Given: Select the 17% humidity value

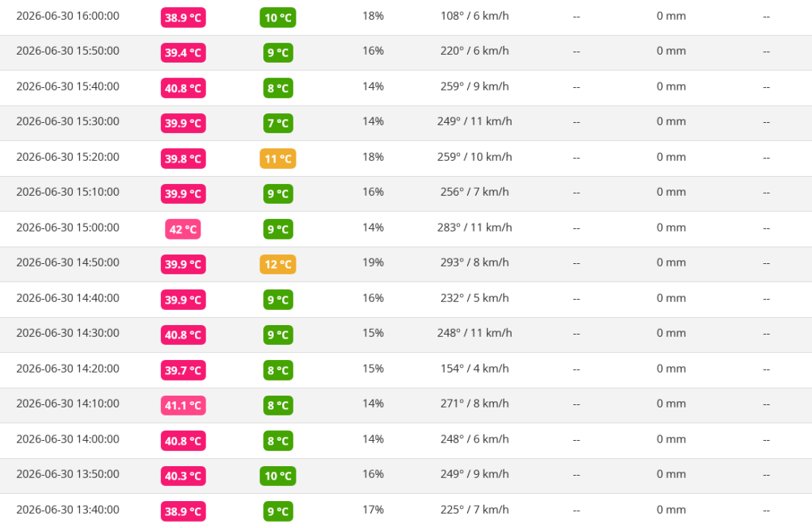Looking at the screenshot, I should coord(373,509).
